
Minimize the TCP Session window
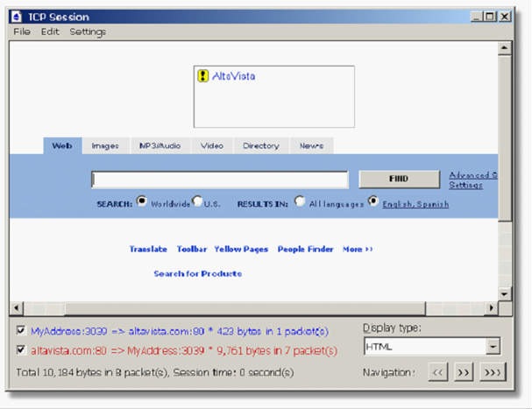coord(477,17)
